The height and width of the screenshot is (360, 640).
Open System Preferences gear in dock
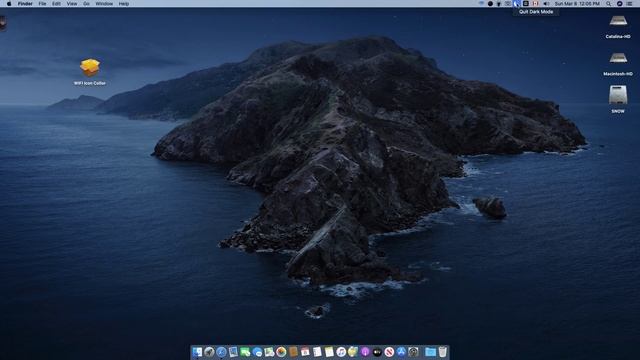[413, 352]
